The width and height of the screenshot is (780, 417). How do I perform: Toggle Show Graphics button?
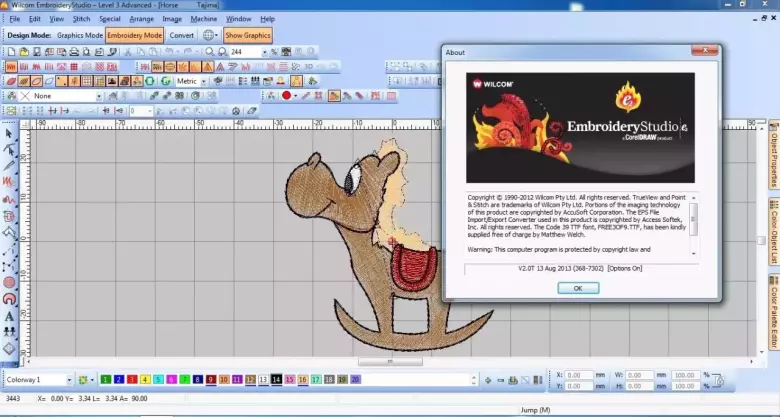click(247, 35)
